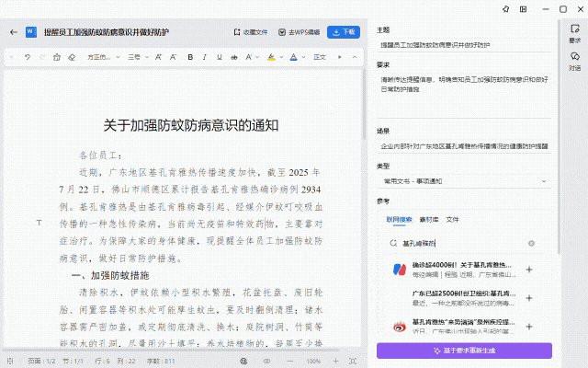Screen dimensions: 588x368
Task: Apply yellow highlight color
Action: tap(271, 57)
